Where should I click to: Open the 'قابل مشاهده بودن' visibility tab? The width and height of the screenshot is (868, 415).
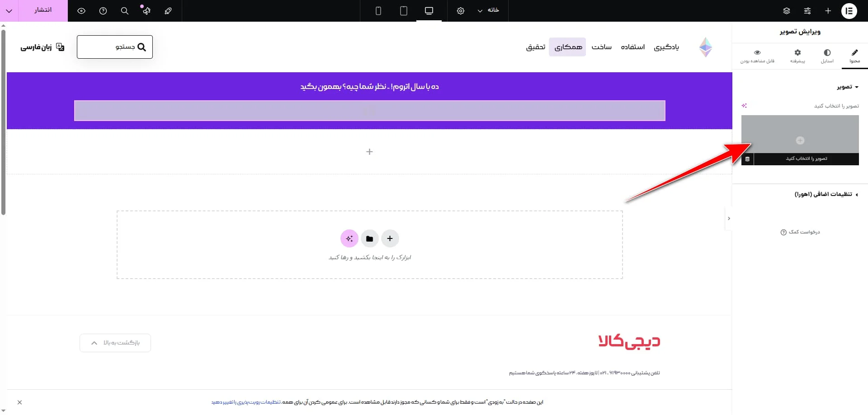tap(758, 56)
